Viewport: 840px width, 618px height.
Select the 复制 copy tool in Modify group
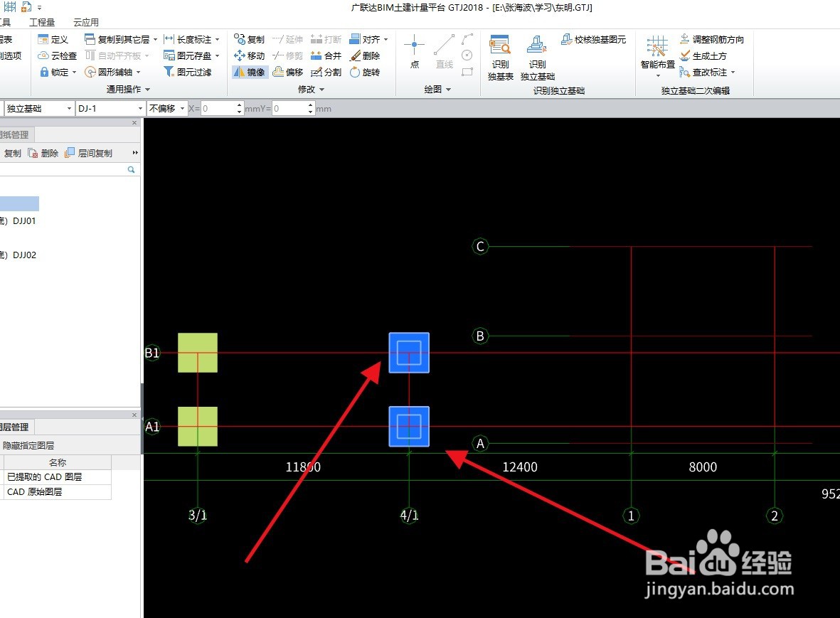[250, 40]
